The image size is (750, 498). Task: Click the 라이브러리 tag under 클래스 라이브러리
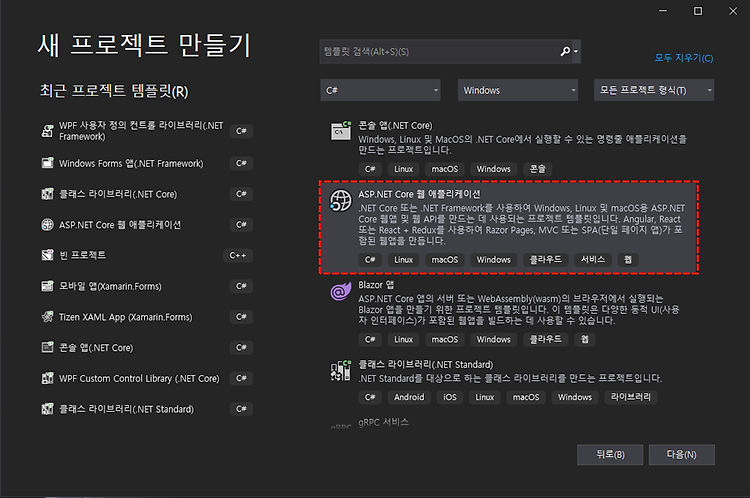631,397
